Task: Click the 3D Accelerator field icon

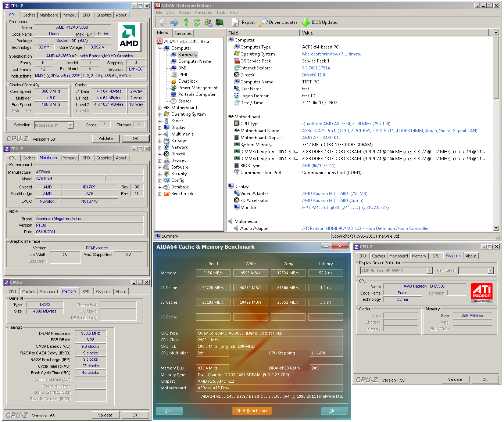Action: [x=237, y=201]
